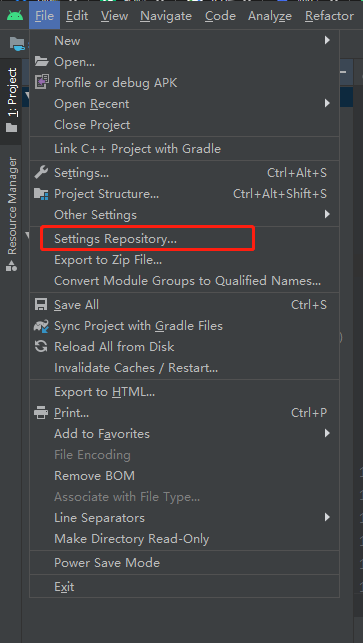Click the printer icon next to Print...
Image resolution: width=363 pixels, height=643 pixels.
[41, 413]
